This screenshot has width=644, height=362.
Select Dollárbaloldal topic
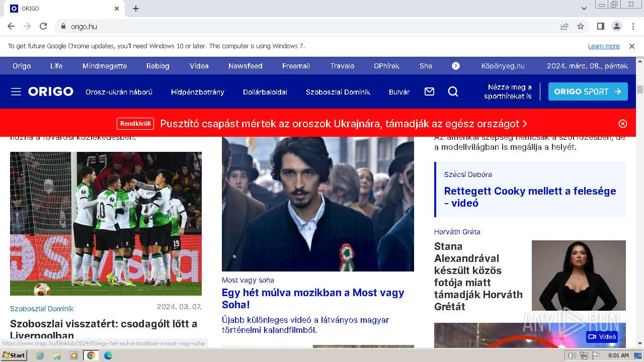point(265,92)
